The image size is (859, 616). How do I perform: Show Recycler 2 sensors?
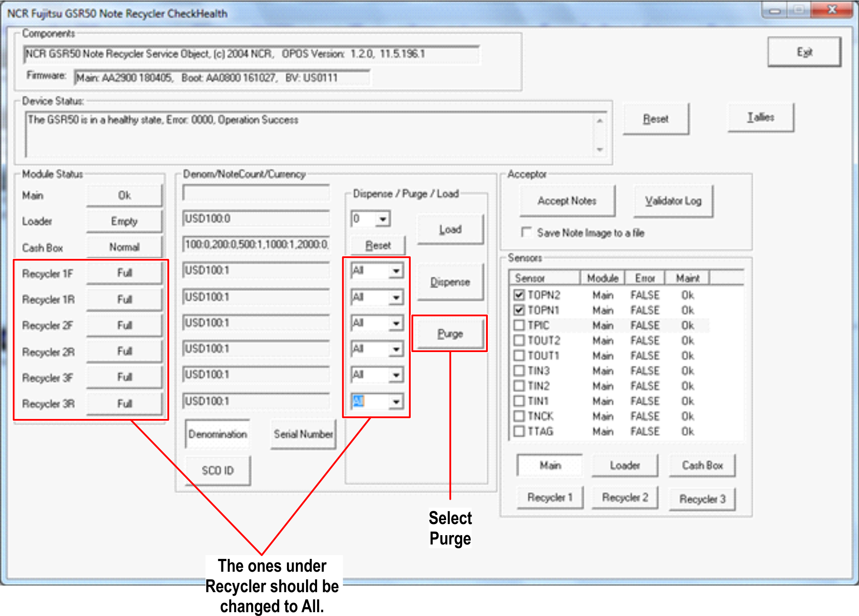[x=625, y=497]
